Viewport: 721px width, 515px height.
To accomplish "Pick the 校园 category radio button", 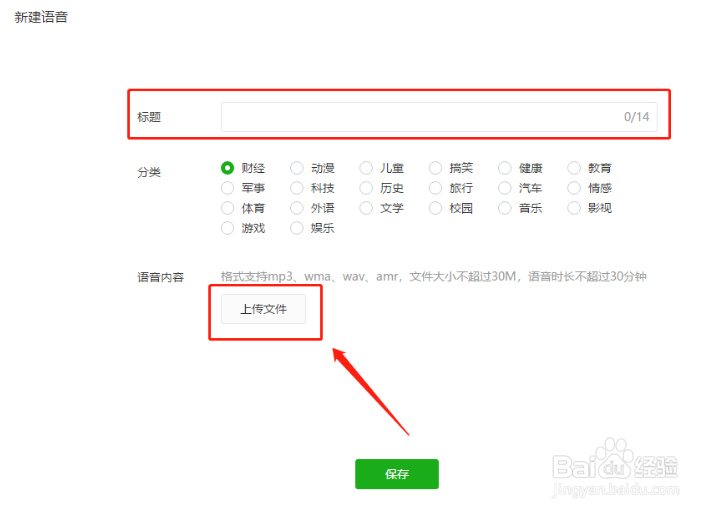I will click(435, 208).
